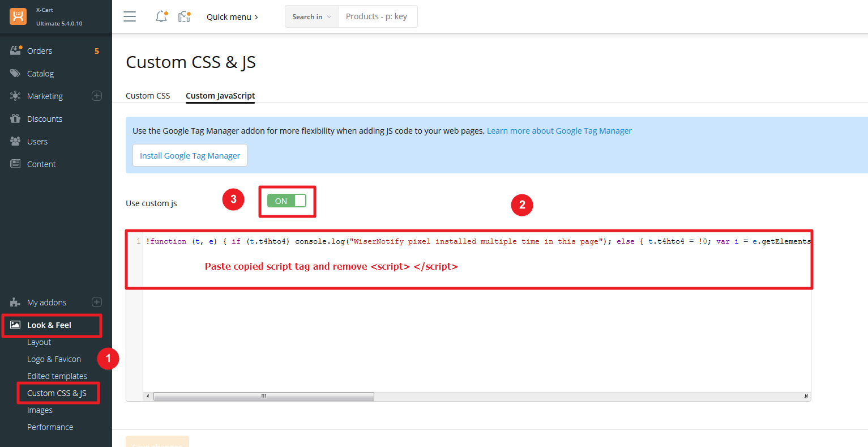This screenshot has width=868, height=447.
Task: Select the Custom JavaScript tab
Action: (x=220, y=96)
